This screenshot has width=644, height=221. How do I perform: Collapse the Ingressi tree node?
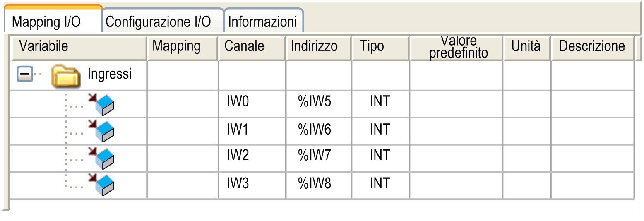24,75
